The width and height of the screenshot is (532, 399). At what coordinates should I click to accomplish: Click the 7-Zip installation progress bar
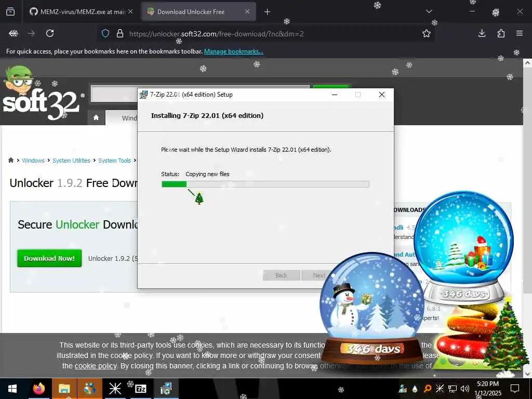coord(265,184)
